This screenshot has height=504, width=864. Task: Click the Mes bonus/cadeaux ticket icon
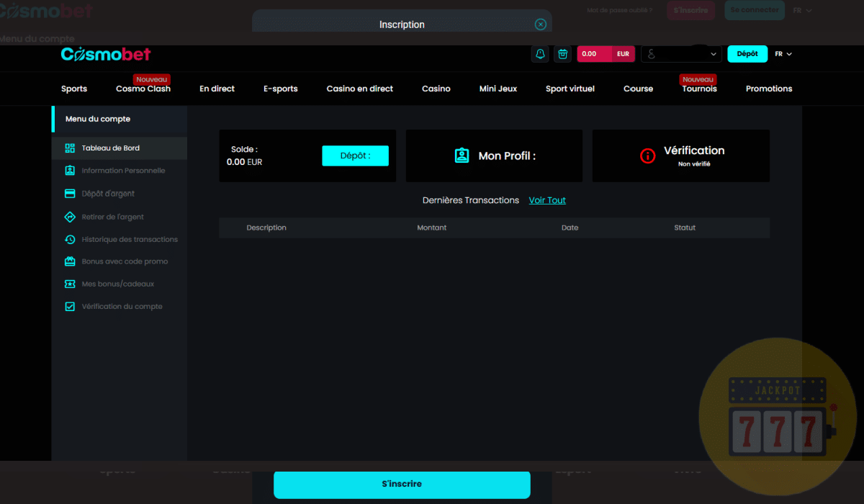[x=70, y=284]
